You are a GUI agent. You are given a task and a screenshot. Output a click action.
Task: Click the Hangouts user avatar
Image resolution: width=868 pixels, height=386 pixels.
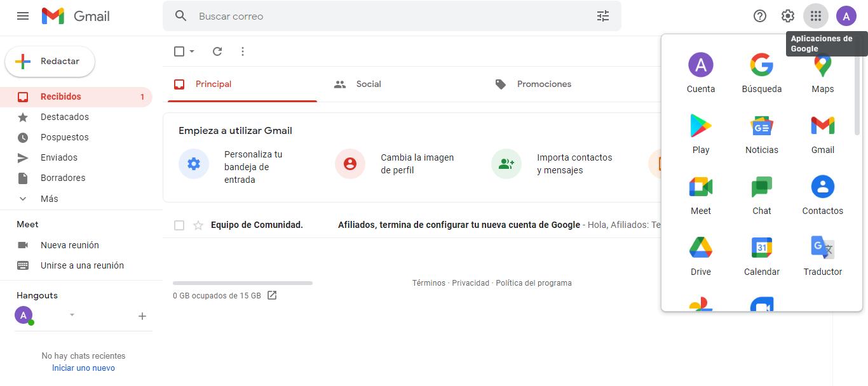point(24,315)
